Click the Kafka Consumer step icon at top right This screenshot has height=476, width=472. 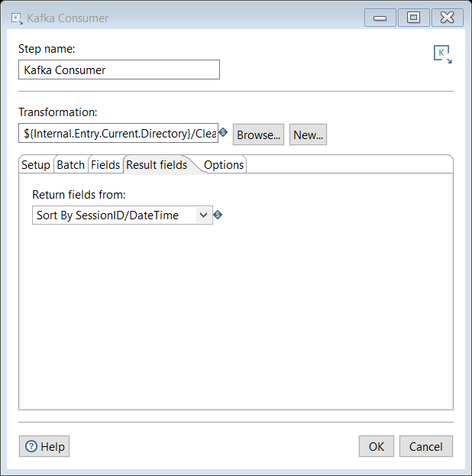click(442, 54)
